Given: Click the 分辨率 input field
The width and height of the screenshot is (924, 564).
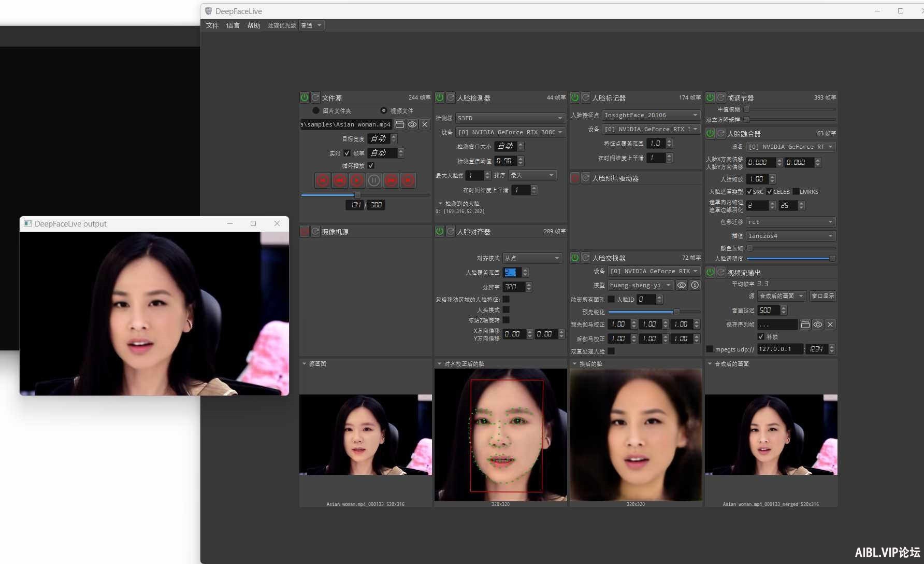Looking at the screenshot, I should (x=514, y=287).
